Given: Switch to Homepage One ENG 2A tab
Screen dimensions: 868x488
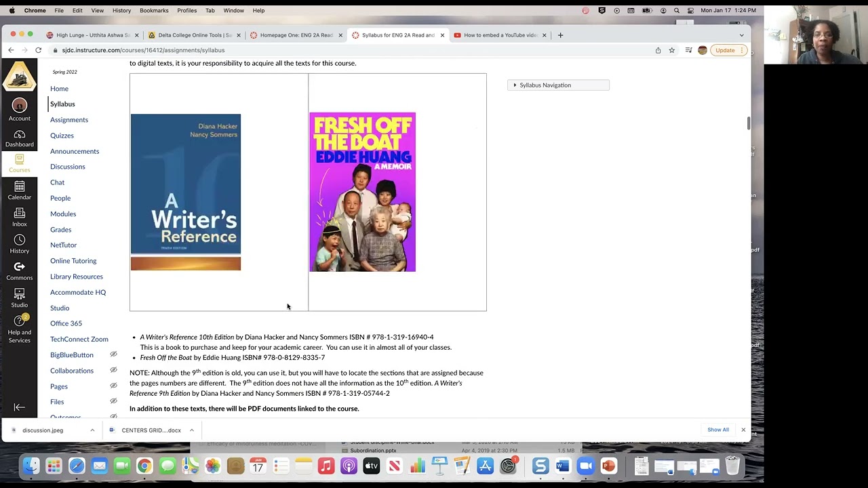Looking at the screenshot, I should pos(296,35).
